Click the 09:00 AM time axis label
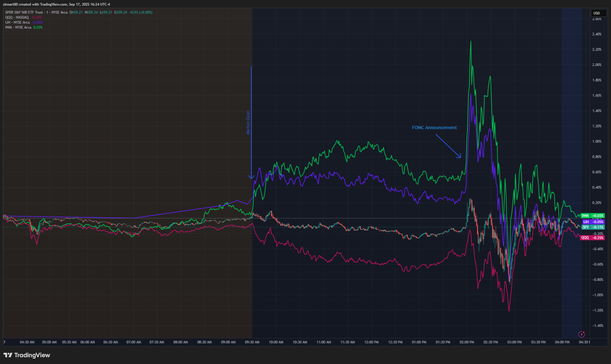Viewport: 611px width, 364px height. pyautogui.click(x=228, y=342)
